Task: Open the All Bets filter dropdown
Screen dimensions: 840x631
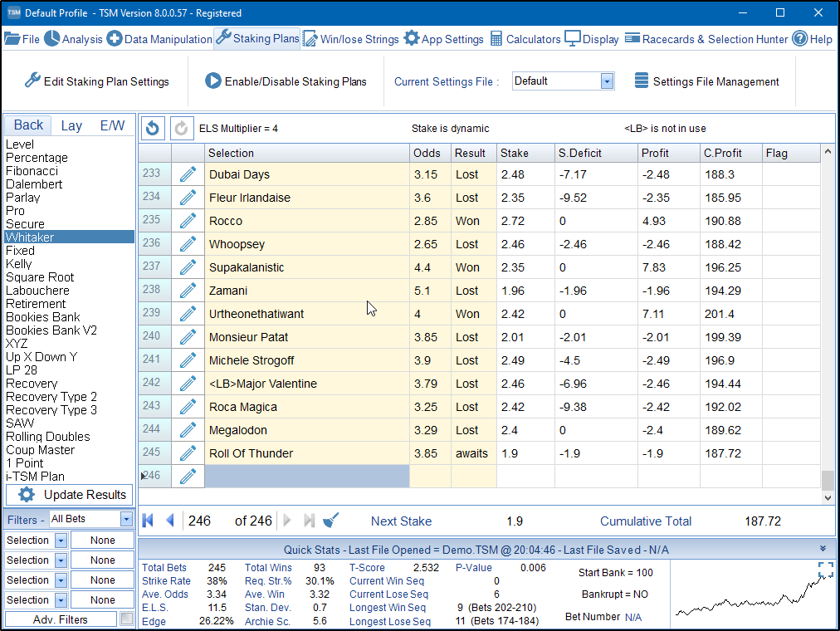Action: click(x=126, y=520)
